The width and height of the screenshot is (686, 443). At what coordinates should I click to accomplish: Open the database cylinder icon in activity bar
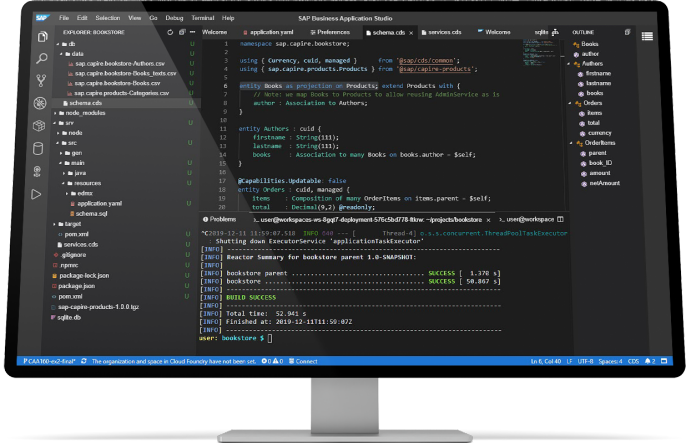coord(38,149)
